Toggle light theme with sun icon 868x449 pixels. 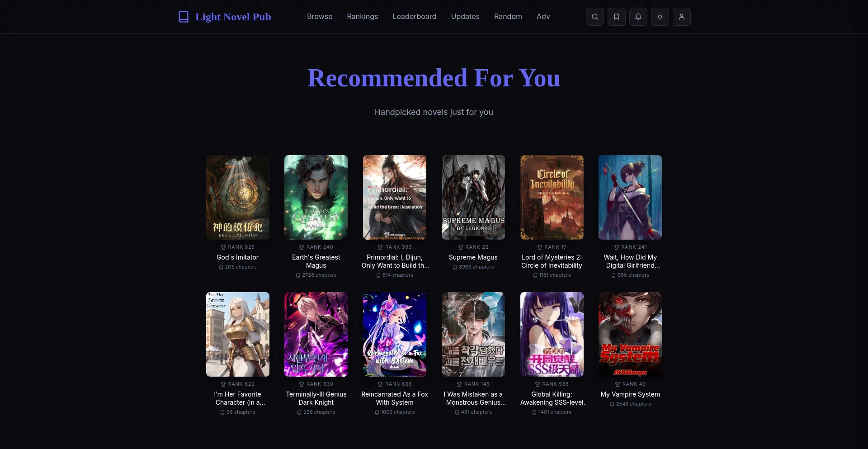[660, 17]
